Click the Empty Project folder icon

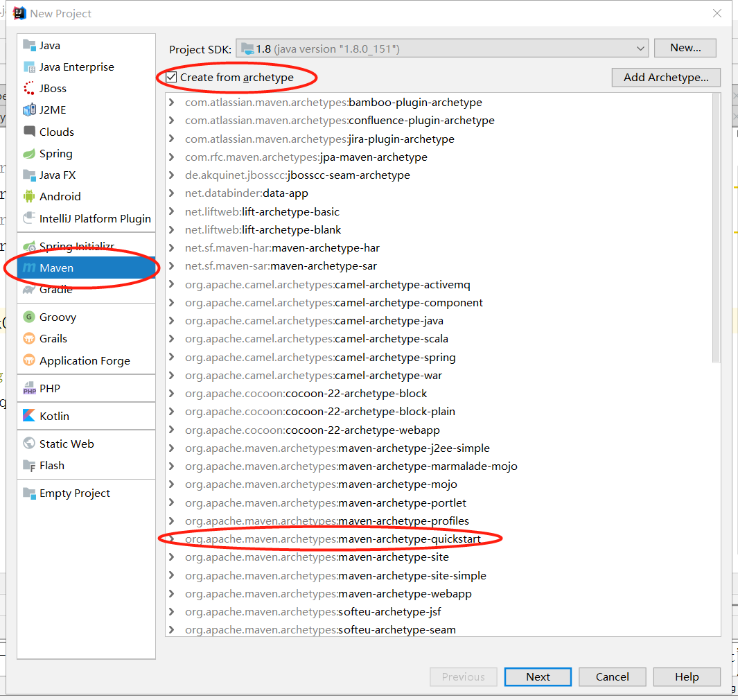click(29, 493)
